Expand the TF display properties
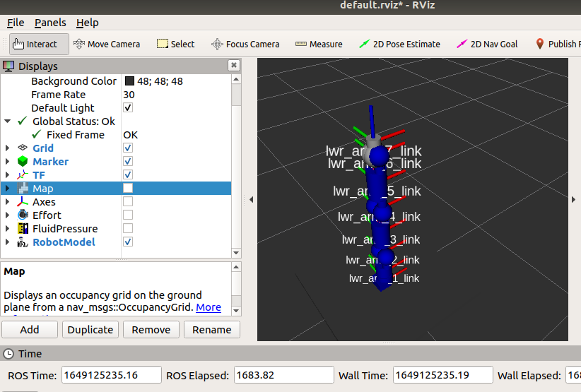This screenshot has height=392, width=581. pos(7,174)
